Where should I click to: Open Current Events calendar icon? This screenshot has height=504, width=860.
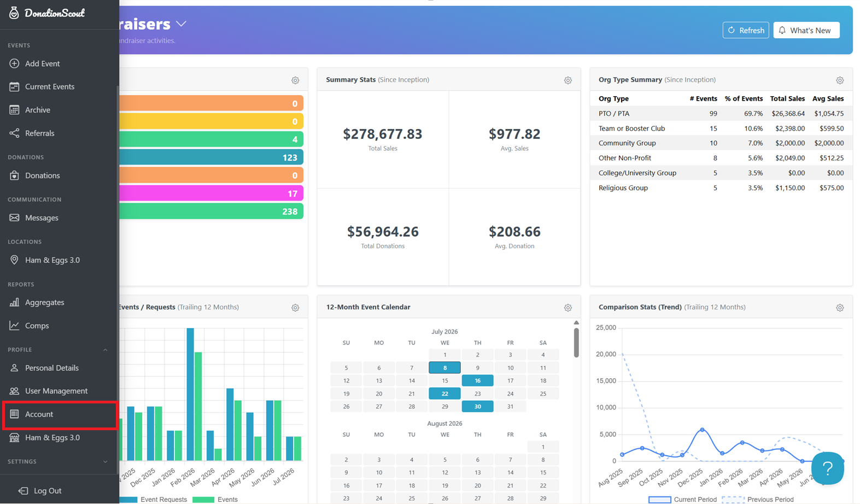[14, 86]
